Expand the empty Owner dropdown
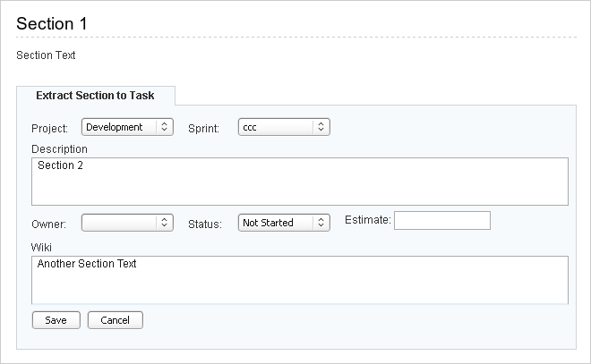The height and width of the screenshot is (364, 591). [x=127, y=223]
